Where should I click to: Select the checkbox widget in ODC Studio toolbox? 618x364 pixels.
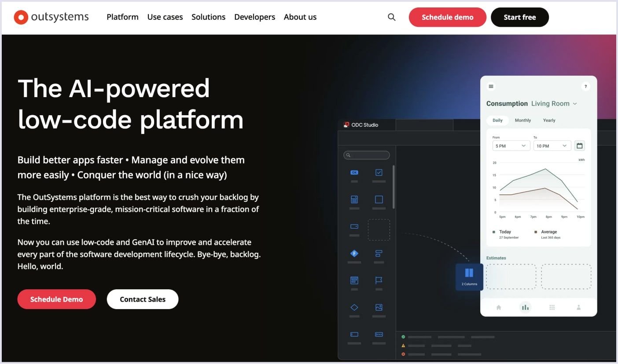click(x=379, y=173)
